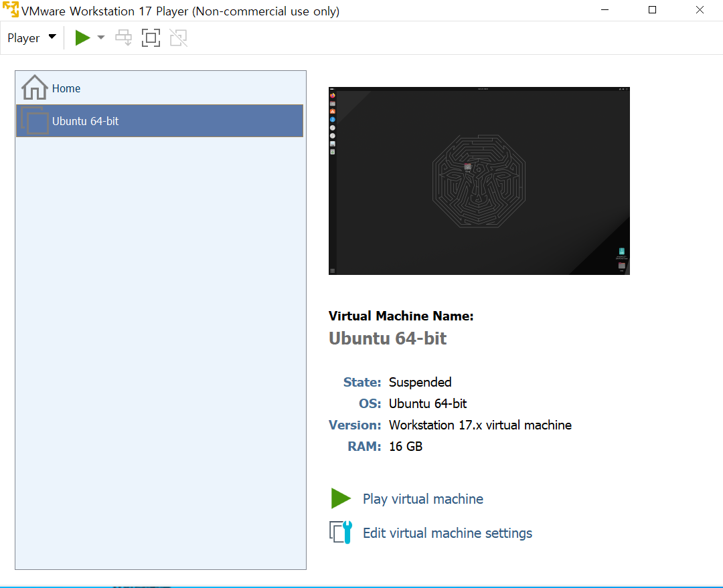Screen dimensions: 723x588
Task: Click the green play triangle icon
Action: [x=341, y=498]
